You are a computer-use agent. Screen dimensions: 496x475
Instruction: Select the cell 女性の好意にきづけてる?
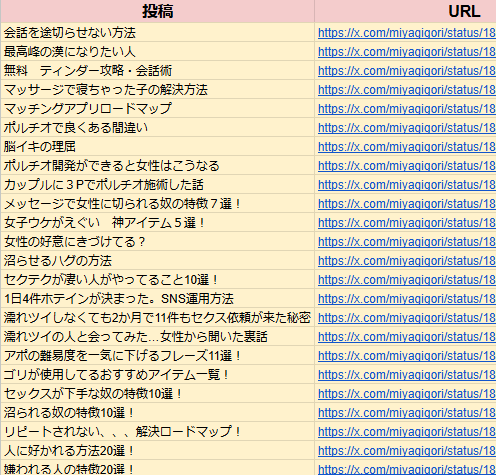[x=158, y=241]
